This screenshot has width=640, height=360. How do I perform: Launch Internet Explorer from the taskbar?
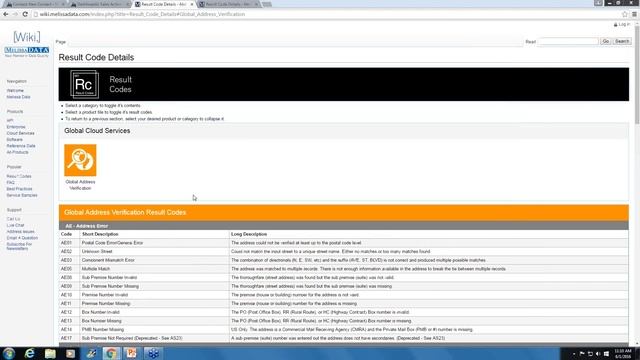click(29, 353)
